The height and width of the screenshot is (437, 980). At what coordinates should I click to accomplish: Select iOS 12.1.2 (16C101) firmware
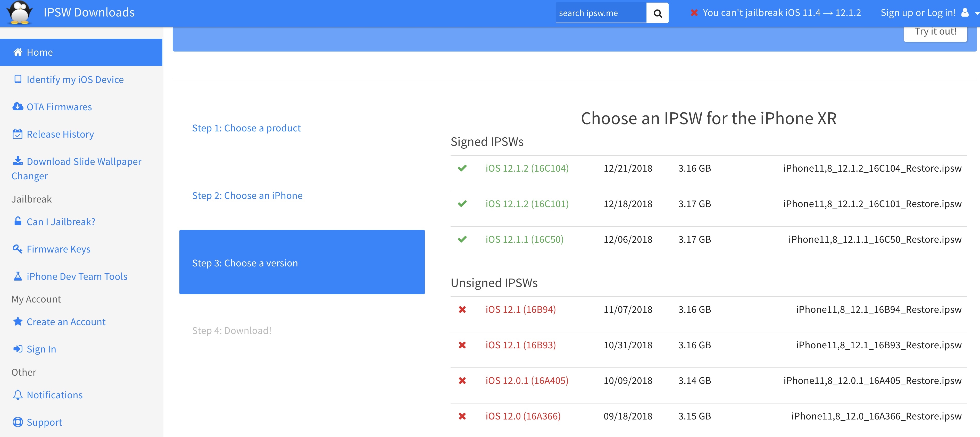[x=527, y=204]
